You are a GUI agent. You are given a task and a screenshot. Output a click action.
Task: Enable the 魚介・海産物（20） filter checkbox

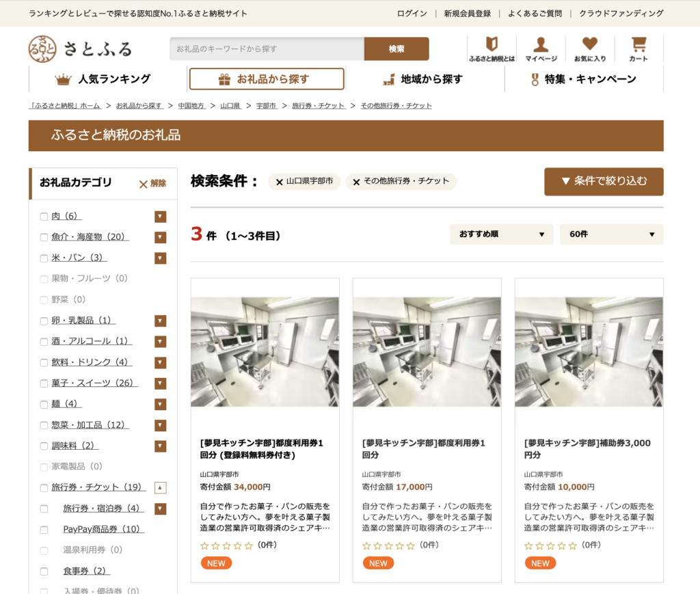(45, 237)
